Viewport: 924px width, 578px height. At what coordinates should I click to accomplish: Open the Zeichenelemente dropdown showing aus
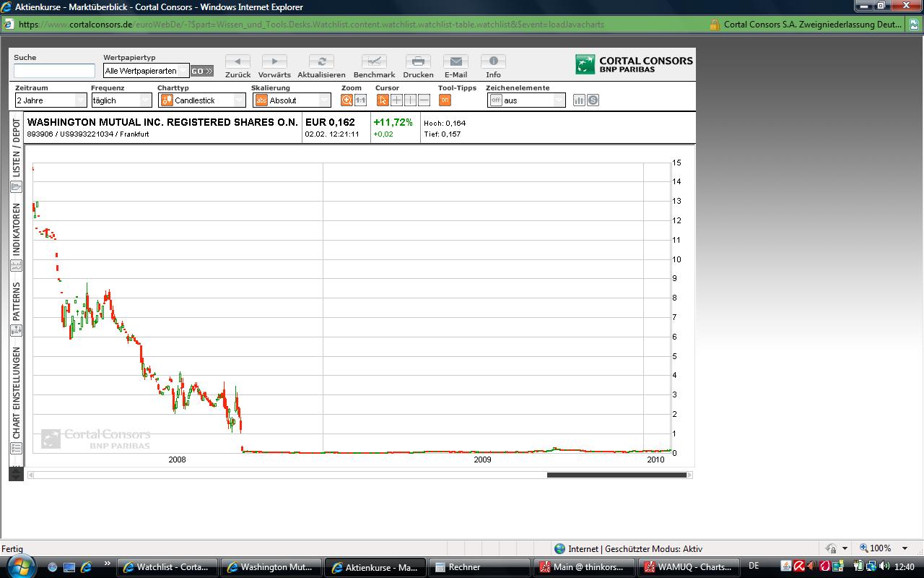[x=526, y=100]
